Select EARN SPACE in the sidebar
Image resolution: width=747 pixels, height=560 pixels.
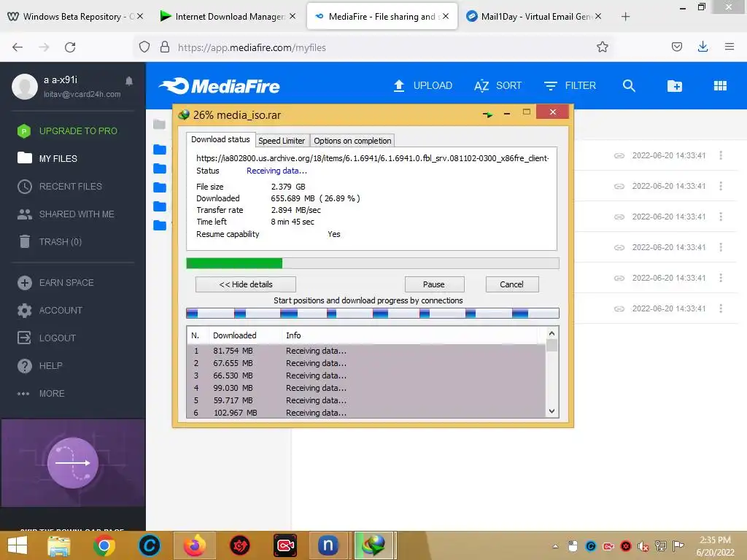tap(55, 283)
